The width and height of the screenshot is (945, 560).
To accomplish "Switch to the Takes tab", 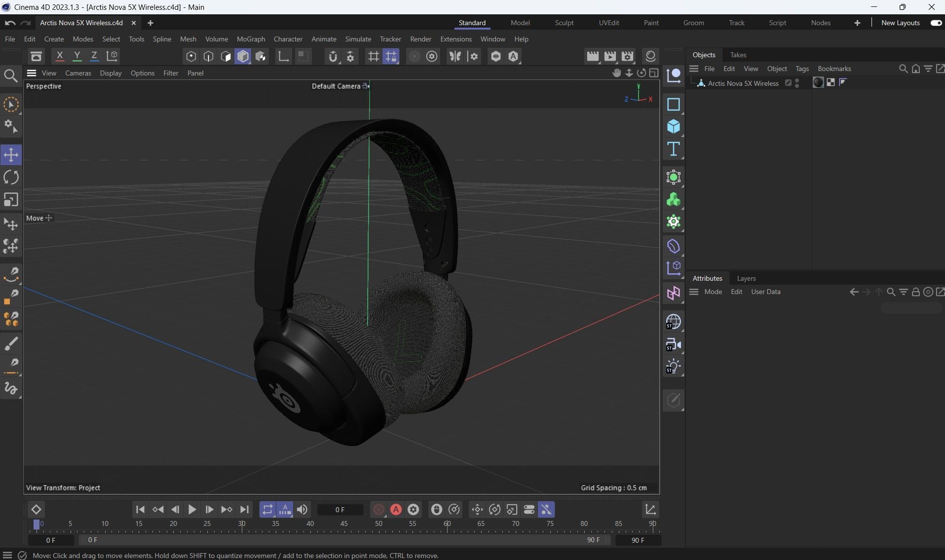I will tap(738, 55).
